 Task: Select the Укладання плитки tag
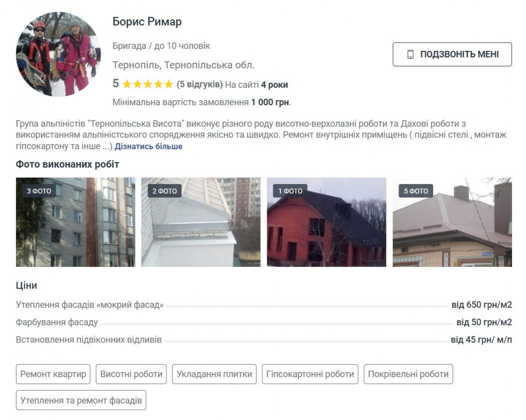(214, 374)
